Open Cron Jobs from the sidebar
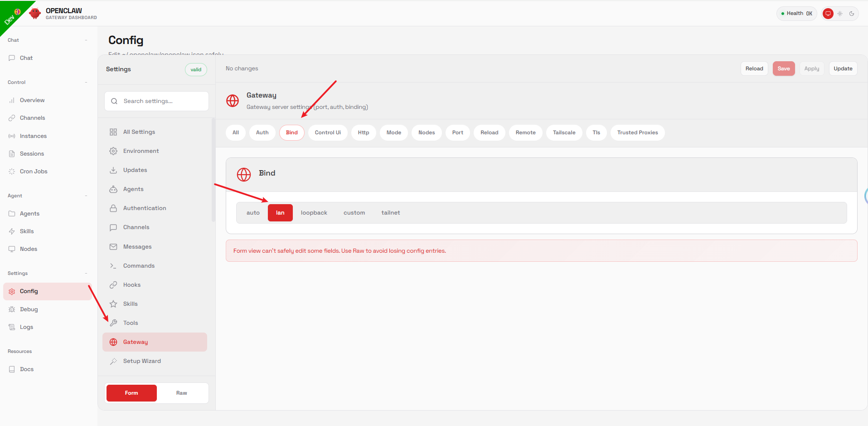868x426 pixels. click(33, 171)
